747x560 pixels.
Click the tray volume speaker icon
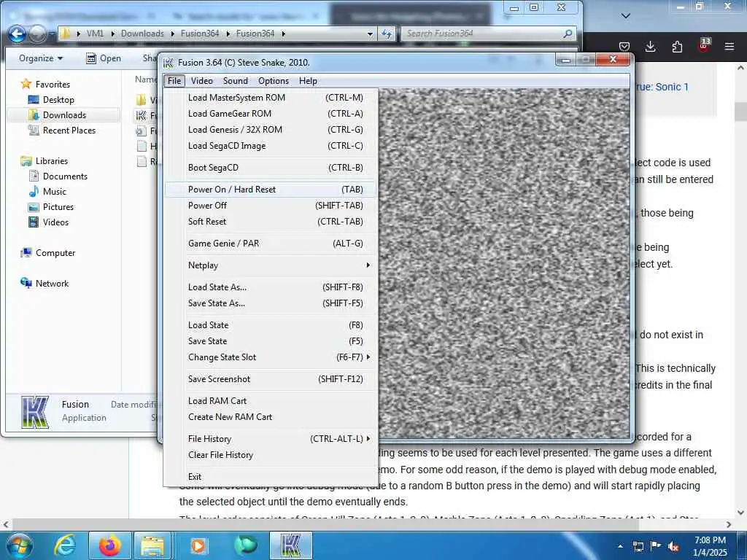pos(673,546)
